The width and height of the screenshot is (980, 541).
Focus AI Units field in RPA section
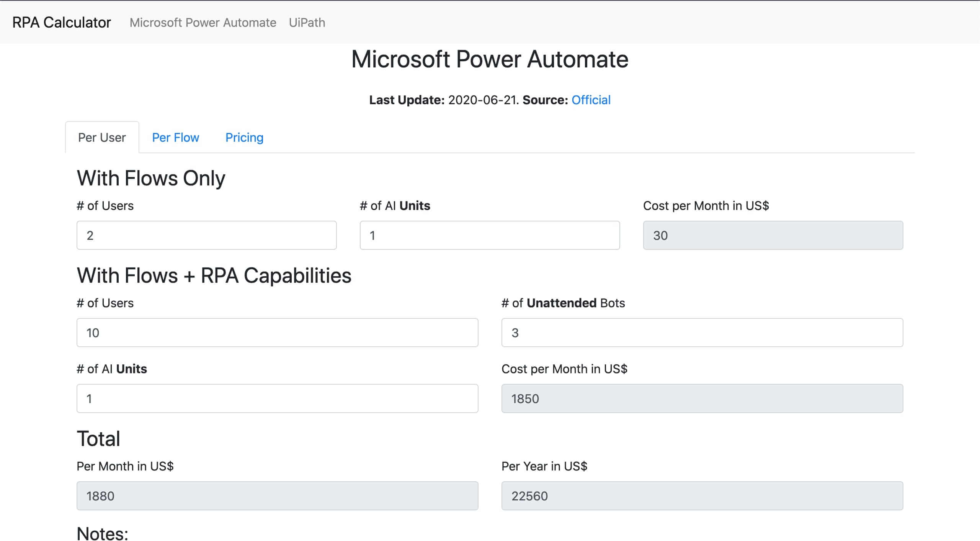pyautogui.click(x=277, y=398)
